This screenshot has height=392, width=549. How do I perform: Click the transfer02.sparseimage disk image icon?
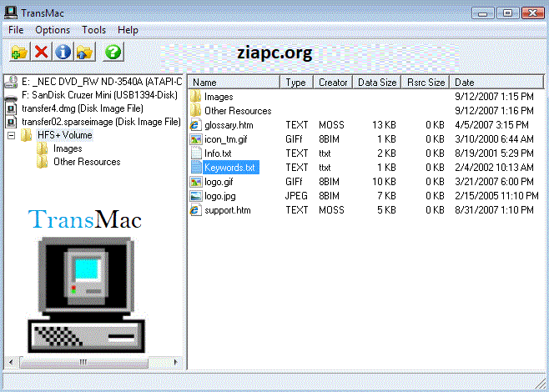coord(11,122)
